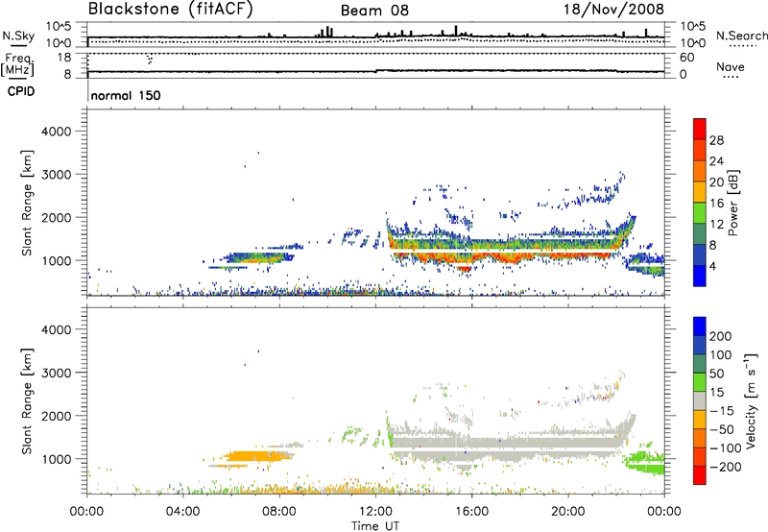Click the '10^5' left label of noise panel
This screenshot has width=768, height=532.
(x=59, y=27)
